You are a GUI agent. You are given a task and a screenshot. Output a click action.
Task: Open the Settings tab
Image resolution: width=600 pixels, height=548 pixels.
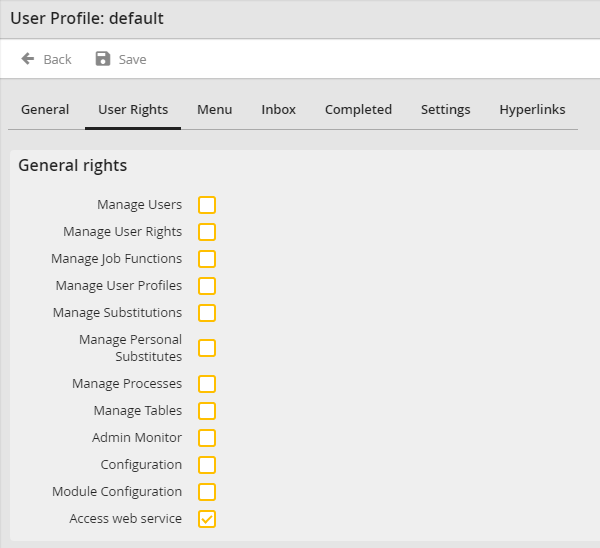(445, 109)
